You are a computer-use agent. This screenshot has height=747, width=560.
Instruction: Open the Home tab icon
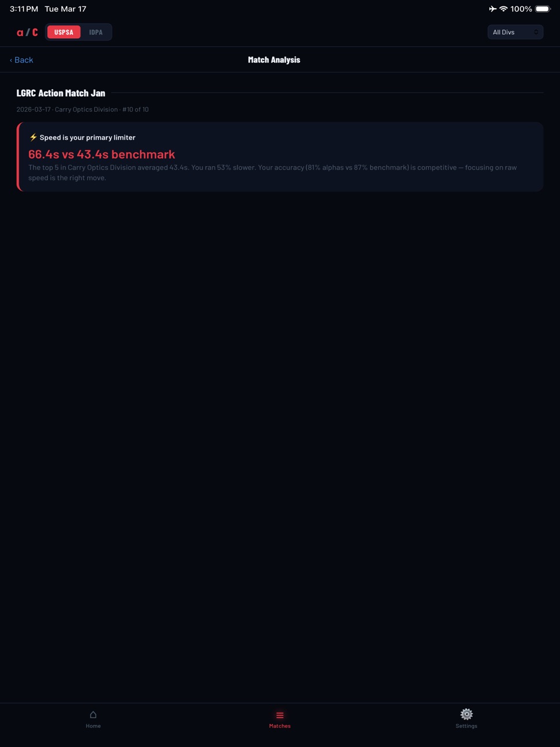pos(93,715)
